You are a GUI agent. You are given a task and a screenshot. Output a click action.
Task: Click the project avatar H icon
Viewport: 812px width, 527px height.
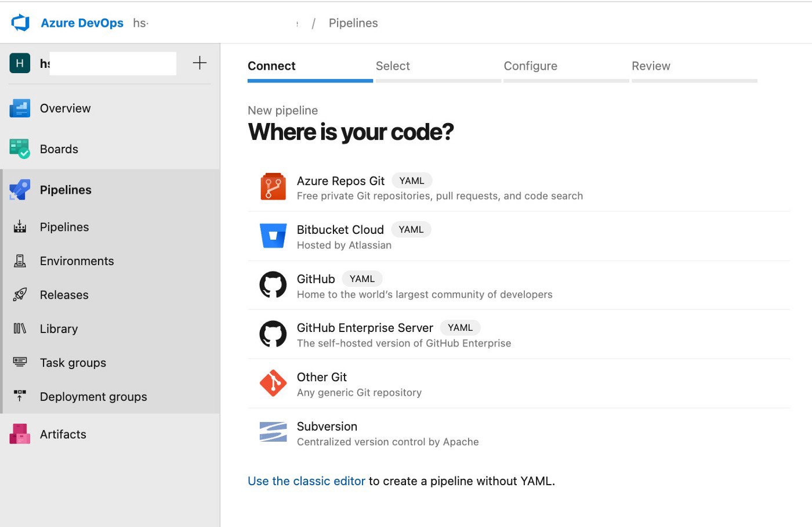[20, 63]
